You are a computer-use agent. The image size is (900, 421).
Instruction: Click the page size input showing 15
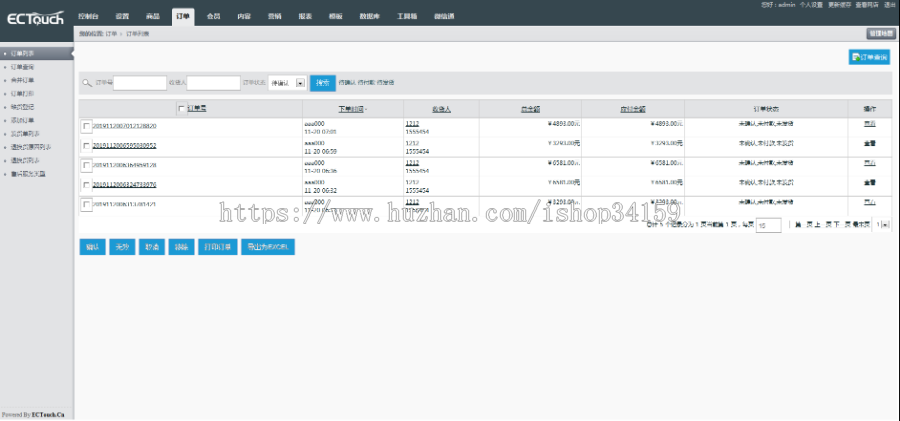click(x=769, y=225)
